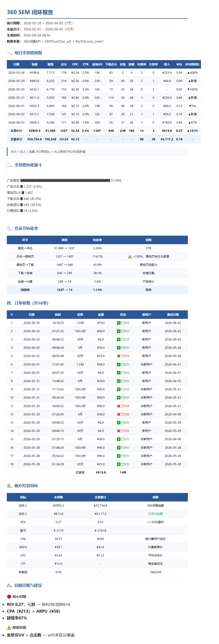Viewport: 219px width, 644px height.
Task: Click the section heading 五、核心经营指标
Action: tap(22, 485)
